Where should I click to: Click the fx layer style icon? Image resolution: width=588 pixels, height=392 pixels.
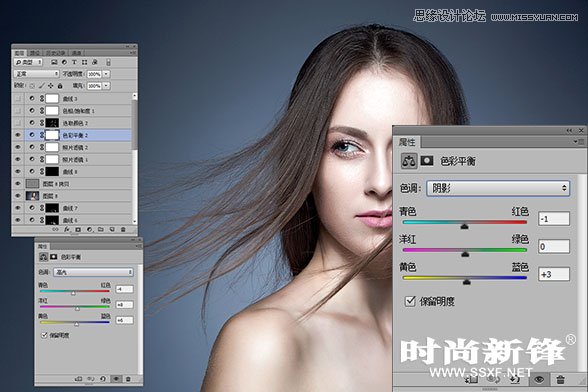(67, 229)
